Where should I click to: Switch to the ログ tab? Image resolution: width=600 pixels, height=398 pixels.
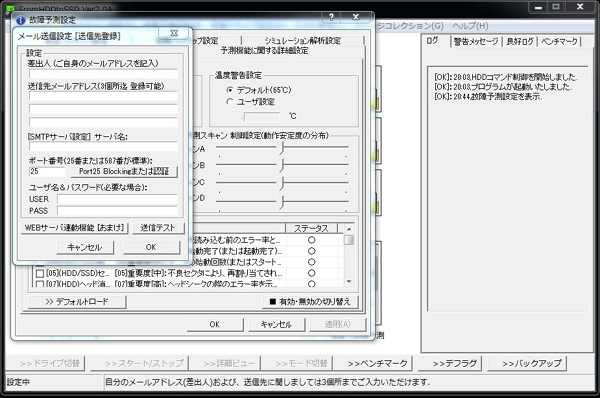click(x=433, y=41)
